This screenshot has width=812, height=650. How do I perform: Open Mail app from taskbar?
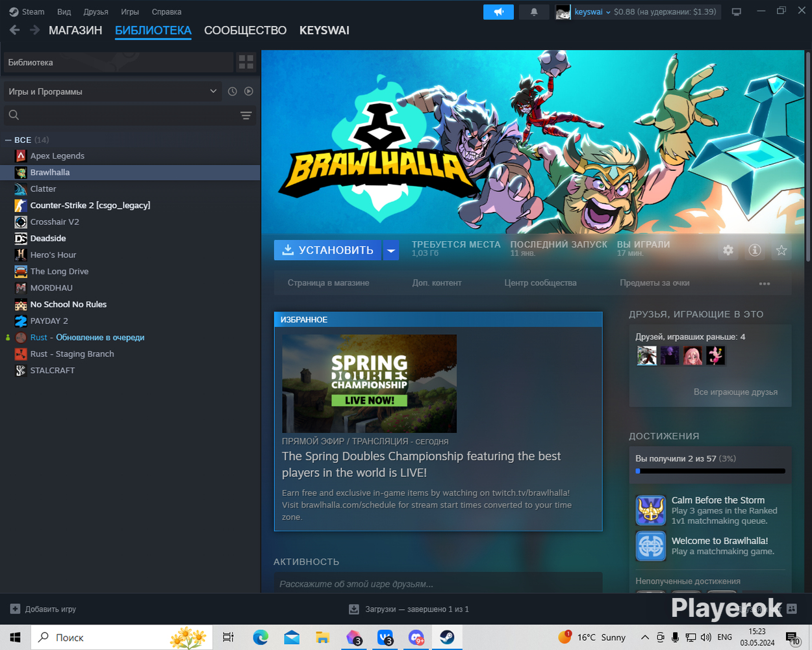coord(292,637)
